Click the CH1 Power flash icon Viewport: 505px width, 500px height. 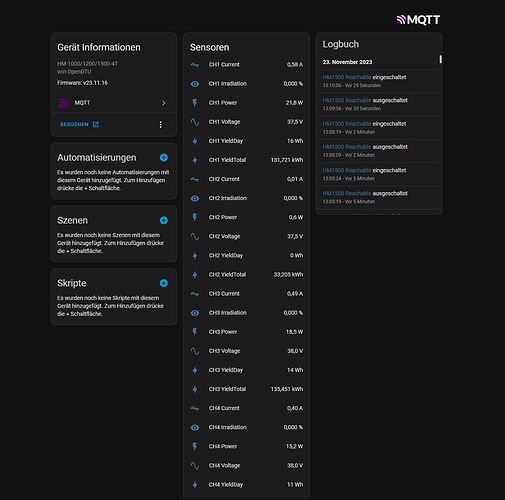[x=195, y=103]
